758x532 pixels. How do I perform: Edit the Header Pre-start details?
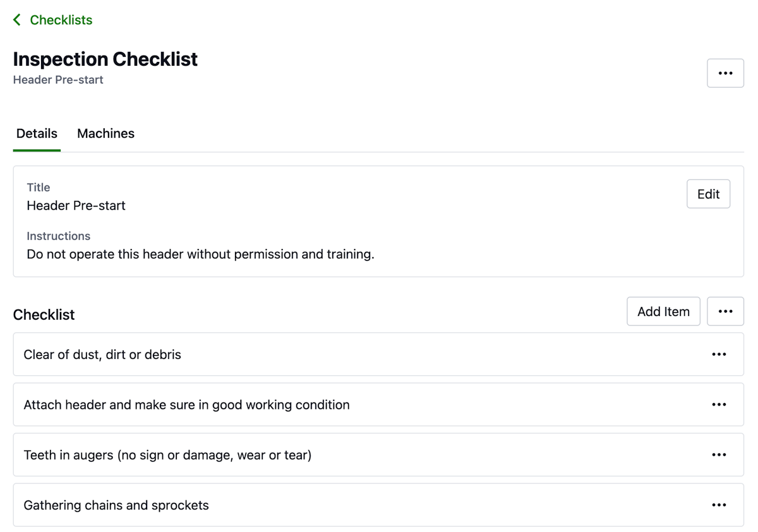[708, 194]
